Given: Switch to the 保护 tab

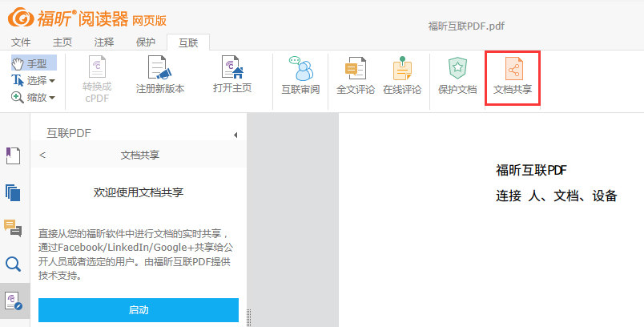Looking at the screenshot, I should [146, 42].
